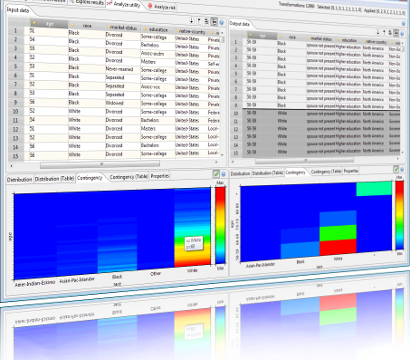
Task: Click the 'Transformations: 12960' status text
Action: point(297,6)
